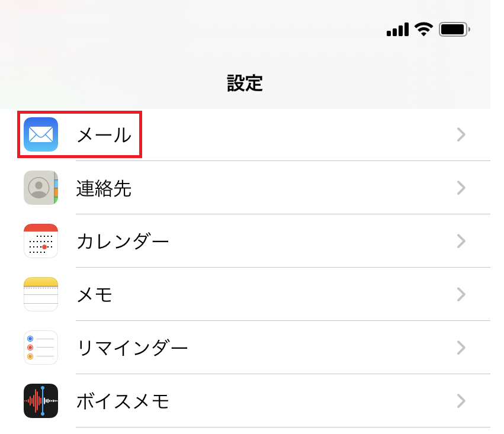
Task: Tap the 設定 title header
Action: (x=245, y=83)
